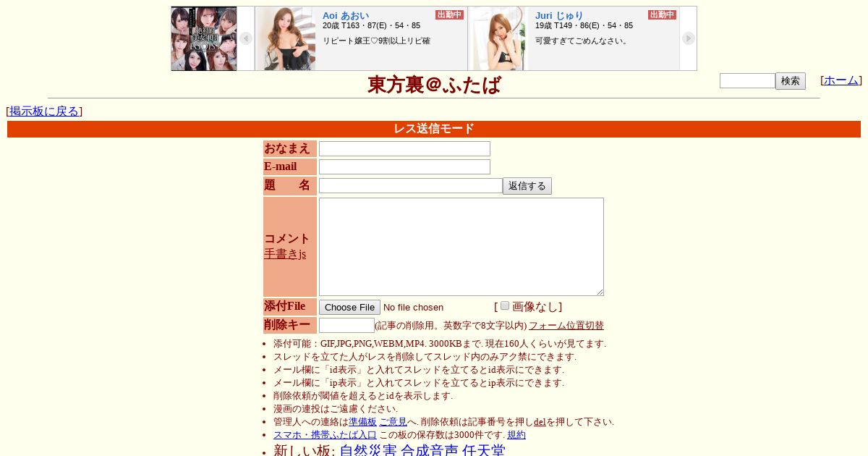The width and height of the screenshot is (868, 456).
Task: Click into the コメント textarea
Action: 461,247
